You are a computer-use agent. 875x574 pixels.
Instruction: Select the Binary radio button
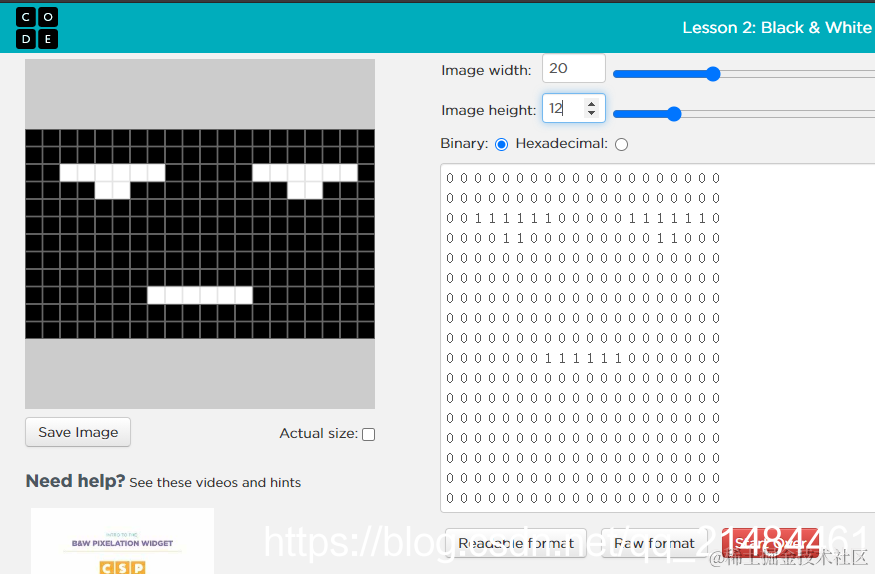point(502,144)
